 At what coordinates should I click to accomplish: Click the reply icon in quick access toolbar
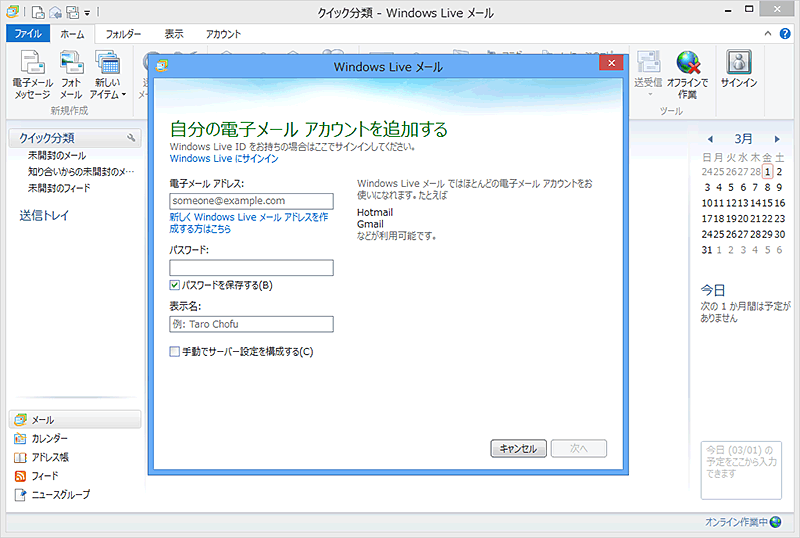click(x=55, y=12)
